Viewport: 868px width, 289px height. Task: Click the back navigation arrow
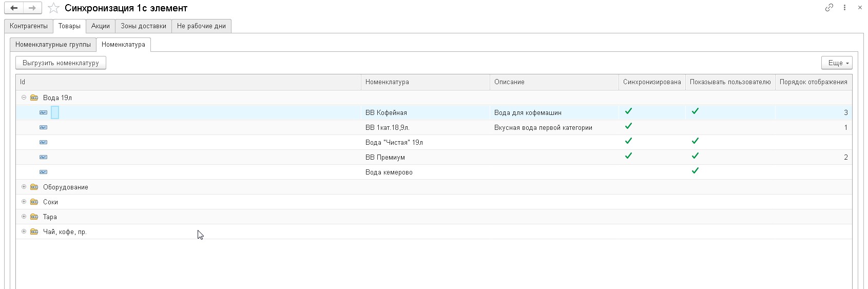pyautogui.click(x=14, y=8)
